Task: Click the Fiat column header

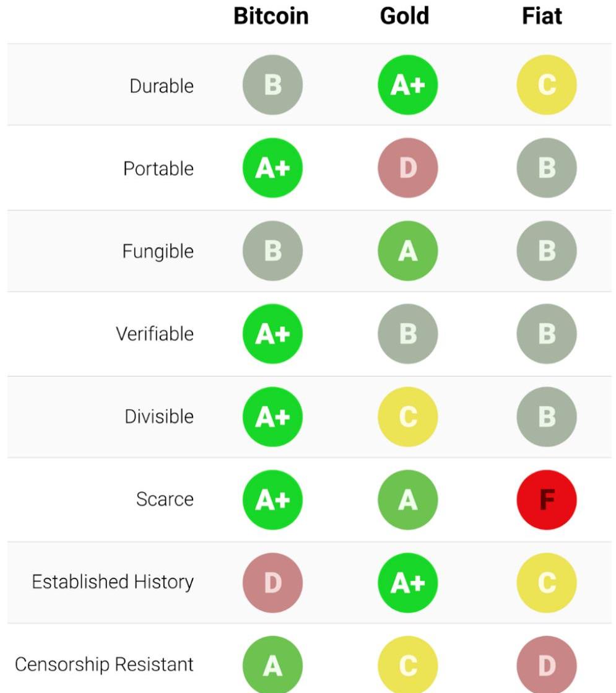Action: (542, 17)
